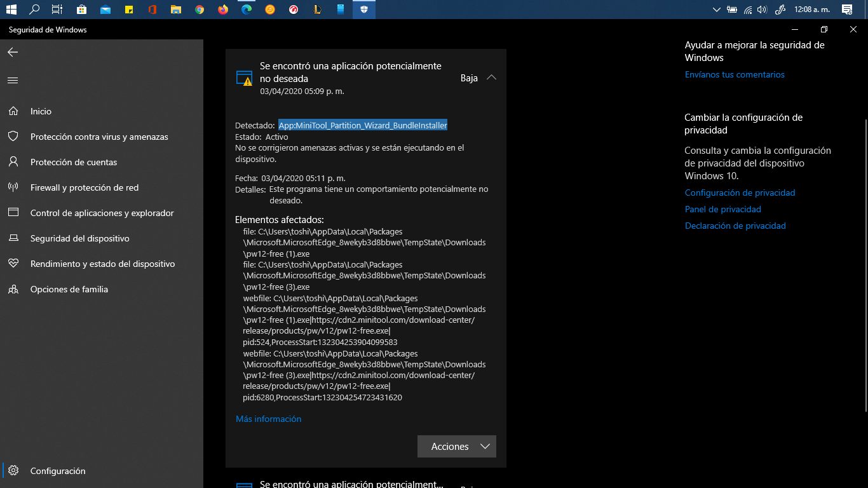Click the text pid:6280,ProcessStart line
The image size is (868, 488).
tap(322, 397)
